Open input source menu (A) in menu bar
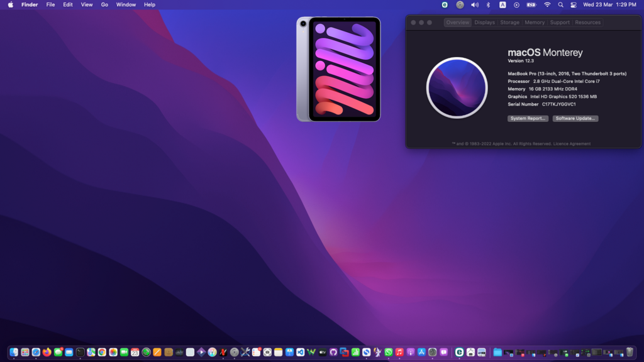Screen dimensions: 644x362 coord(502,5)
